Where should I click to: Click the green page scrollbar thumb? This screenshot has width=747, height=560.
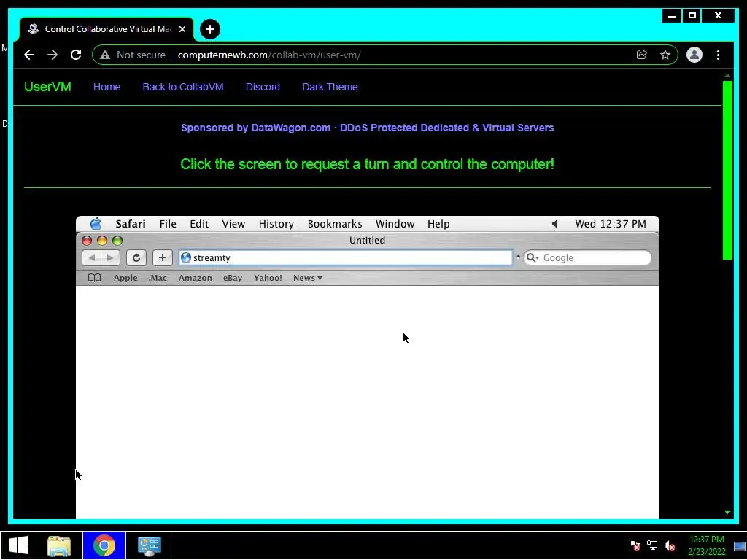tap(727, 170)
